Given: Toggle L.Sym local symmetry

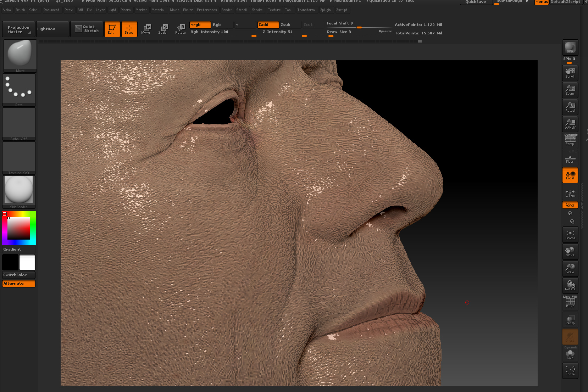Looking at the screenshot, I should pyautogui.click(x=570, y=193).
